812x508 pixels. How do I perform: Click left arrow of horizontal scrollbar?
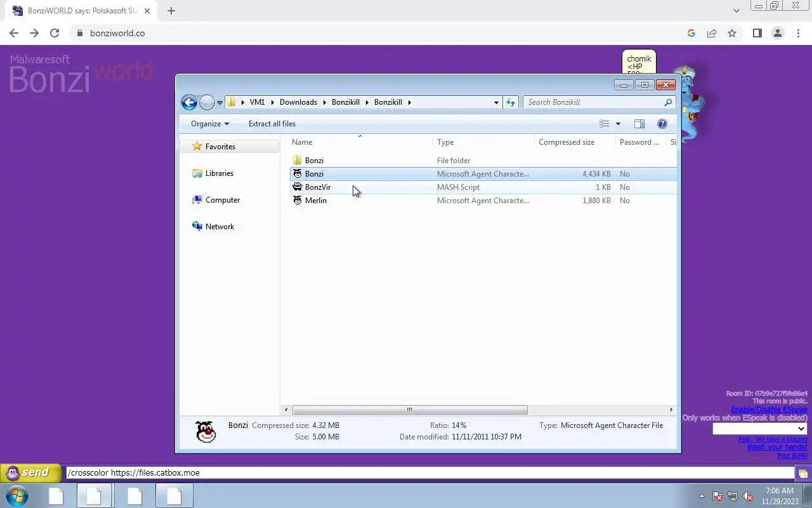click(x=286, y=410)
